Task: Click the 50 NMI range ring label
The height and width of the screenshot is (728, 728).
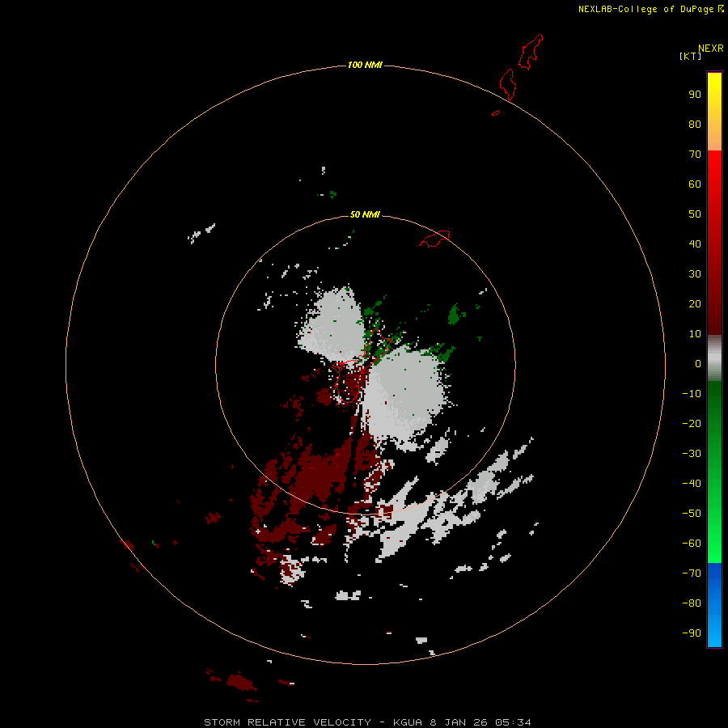Action: click(x=365, y=214)
